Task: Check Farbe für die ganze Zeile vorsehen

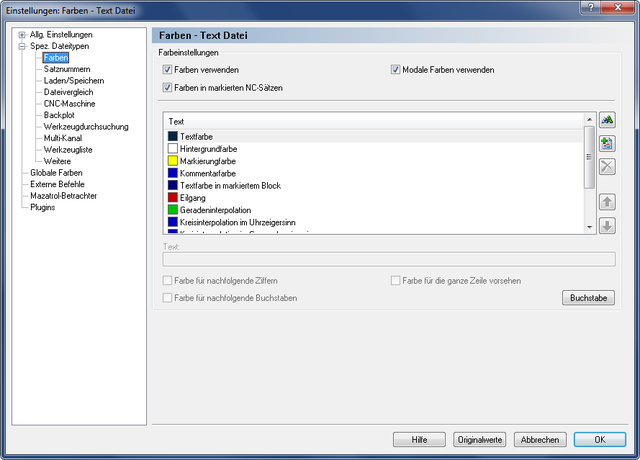Action: pos(395,280)
